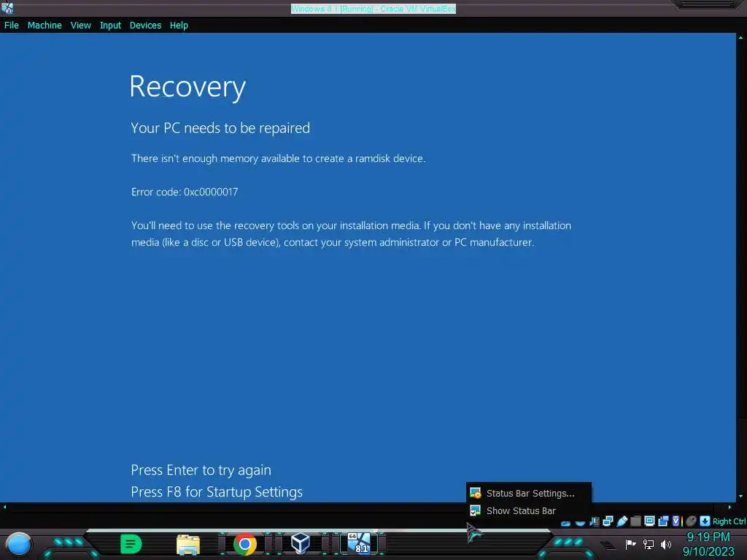Image resolution: width=747 pixels, height=560 pixels.
Task: Open the Input menu
Action: pyautogui.click(x=110, y=26)
